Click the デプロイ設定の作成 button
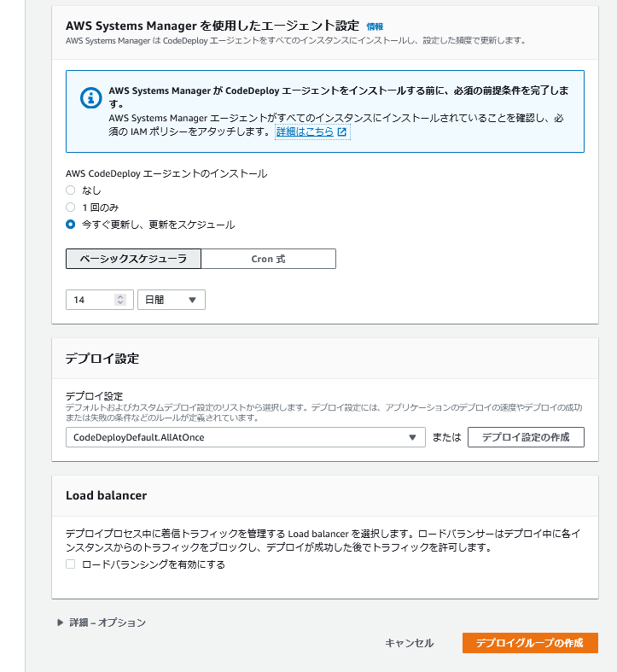The height and width of the screenshot is (672, 617). tap(526, 437)
